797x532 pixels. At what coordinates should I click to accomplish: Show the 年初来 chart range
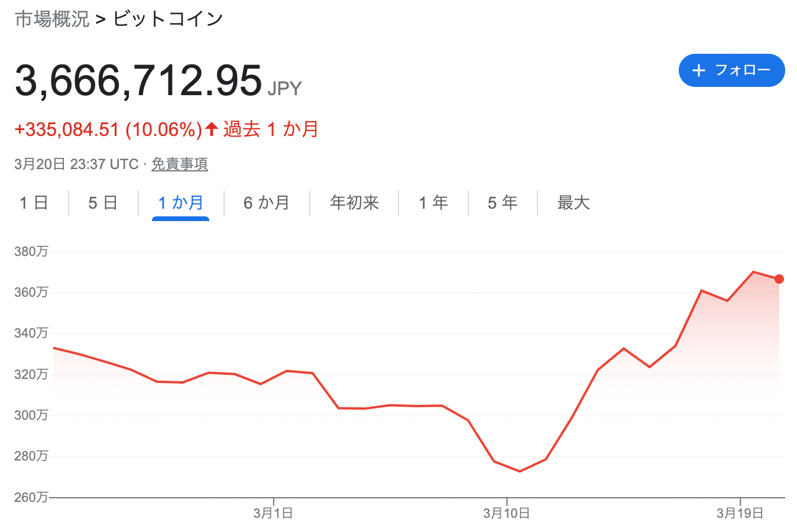pos(354,203)
